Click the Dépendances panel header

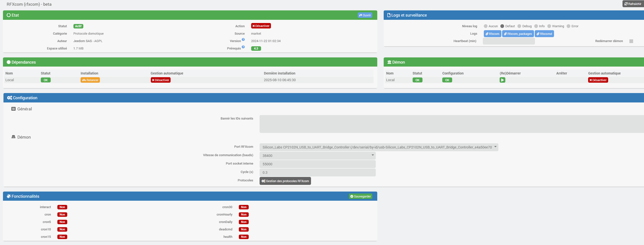(x=190, y=62)
